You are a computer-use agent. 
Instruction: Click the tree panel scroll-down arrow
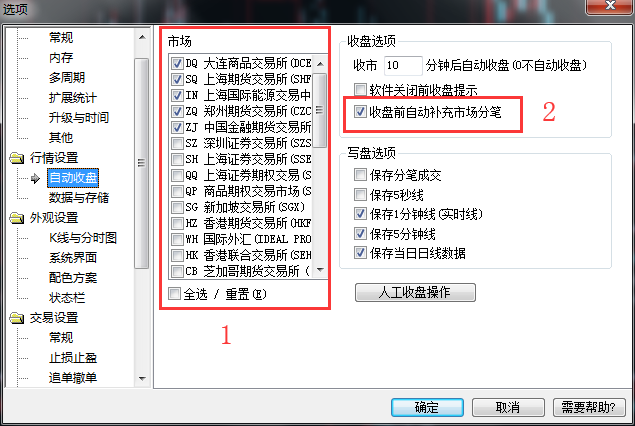[x=142, y=379]
